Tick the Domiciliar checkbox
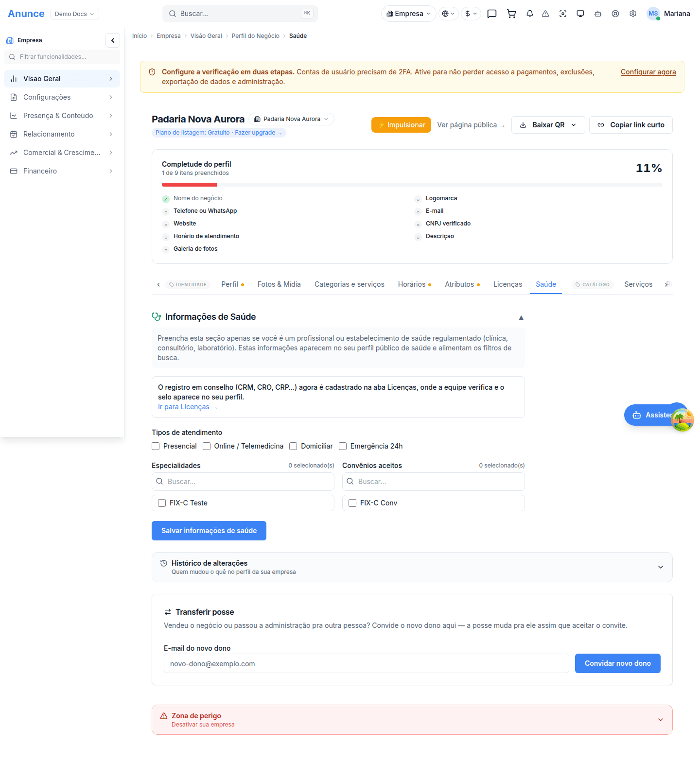The height and width of the screenshot is (762, 700). point(293,446)
